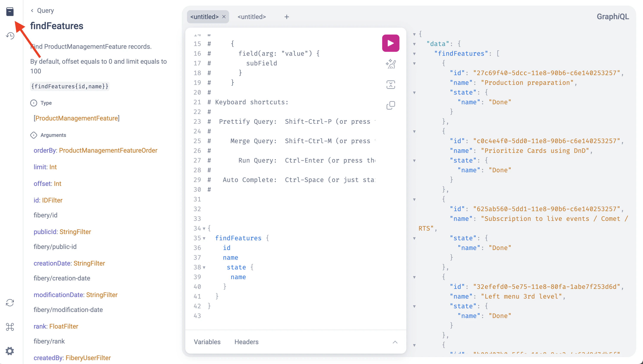
Task: Copy query using the copy icon
Action: pyautogui.click(x=391, y=106)
